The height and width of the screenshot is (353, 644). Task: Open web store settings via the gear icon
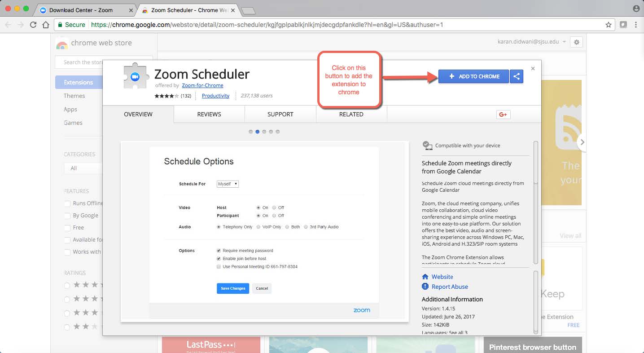pyautogui.click(x=577, y=42)
